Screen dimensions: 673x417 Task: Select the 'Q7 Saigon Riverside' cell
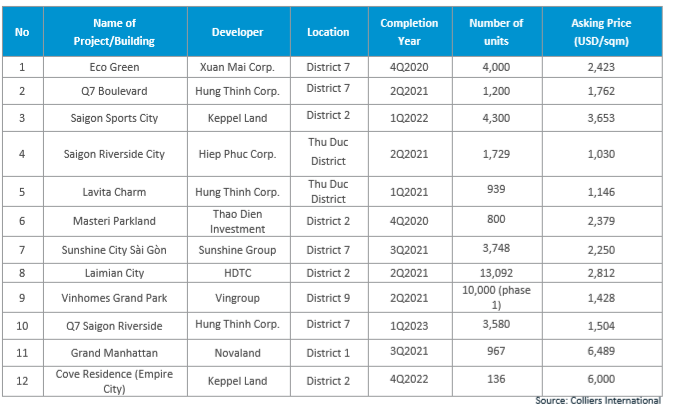[115, 326]
